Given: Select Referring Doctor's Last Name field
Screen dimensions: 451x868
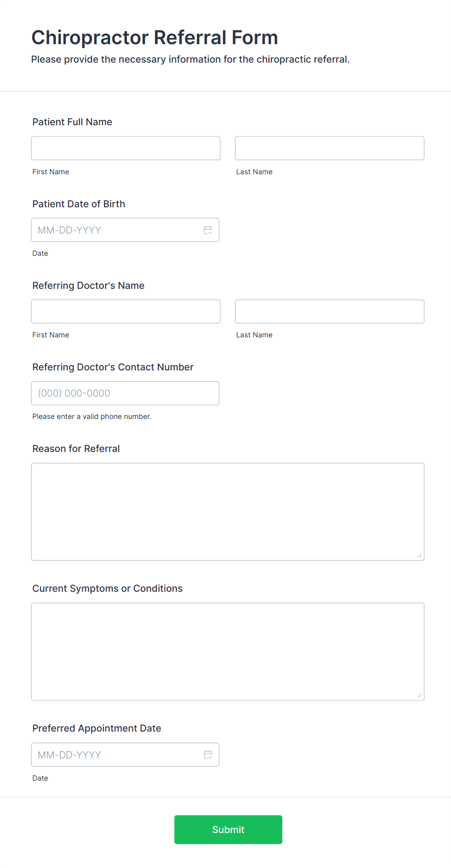Looking at the screenshot, I should pos(330,312).
